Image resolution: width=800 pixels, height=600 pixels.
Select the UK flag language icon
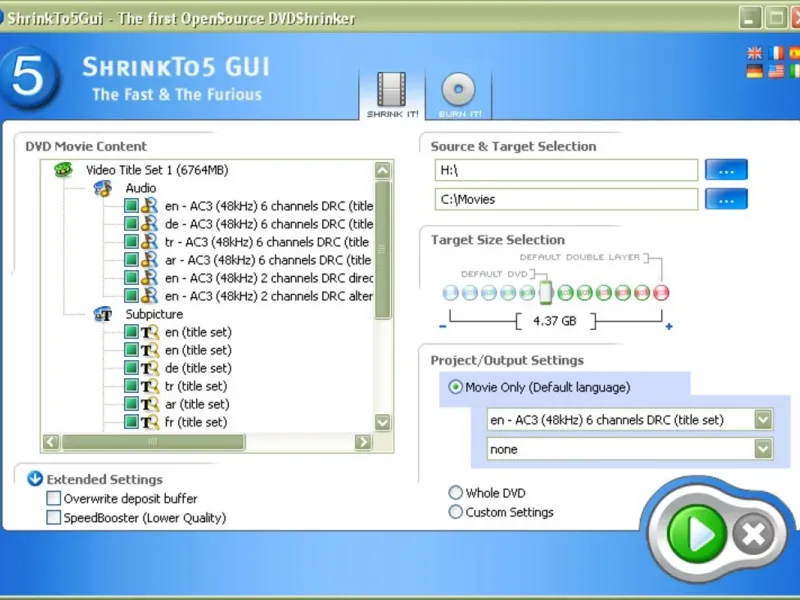pyautogui.click(x=754, y=53)
